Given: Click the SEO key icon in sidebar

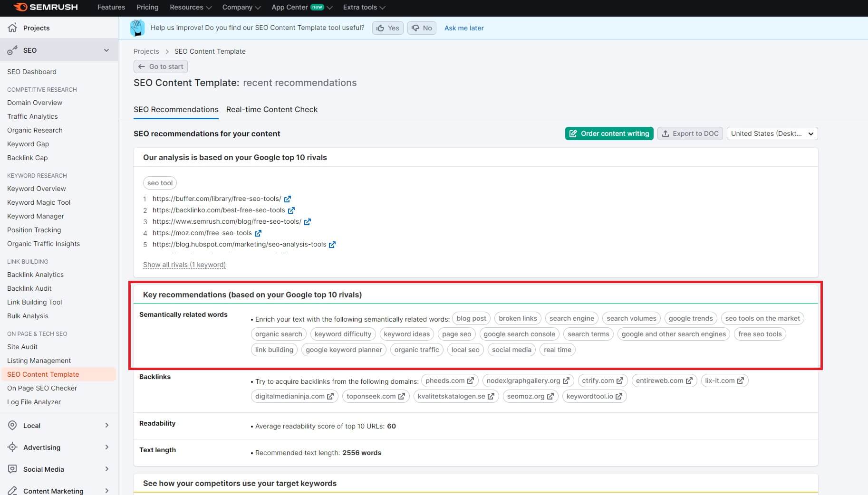Looking at the screenshot, I should pyautogui.click(x=12, y=50).
